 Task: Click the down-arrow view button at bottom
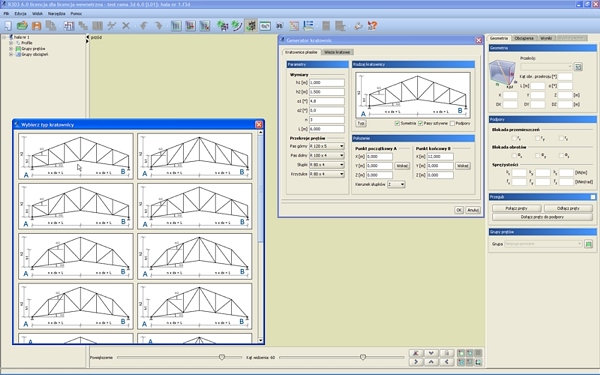coord(431,353)
